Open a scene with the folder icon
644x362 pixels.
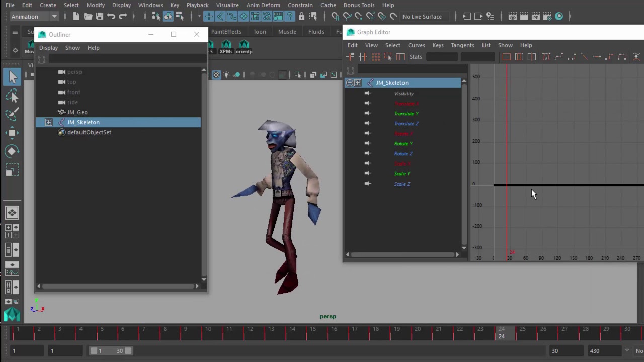click(x=88, y=17)
